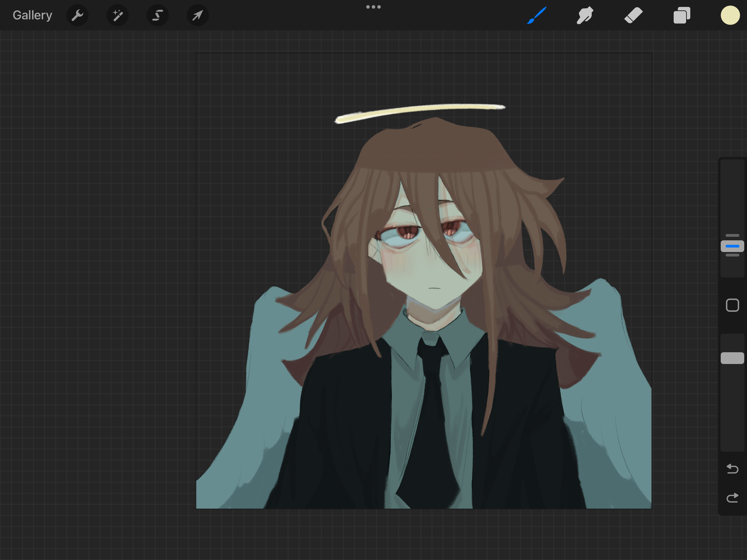Adjust the brush opacity slider handle
Viewport: 747px width, 560px height.
[732, 358]
